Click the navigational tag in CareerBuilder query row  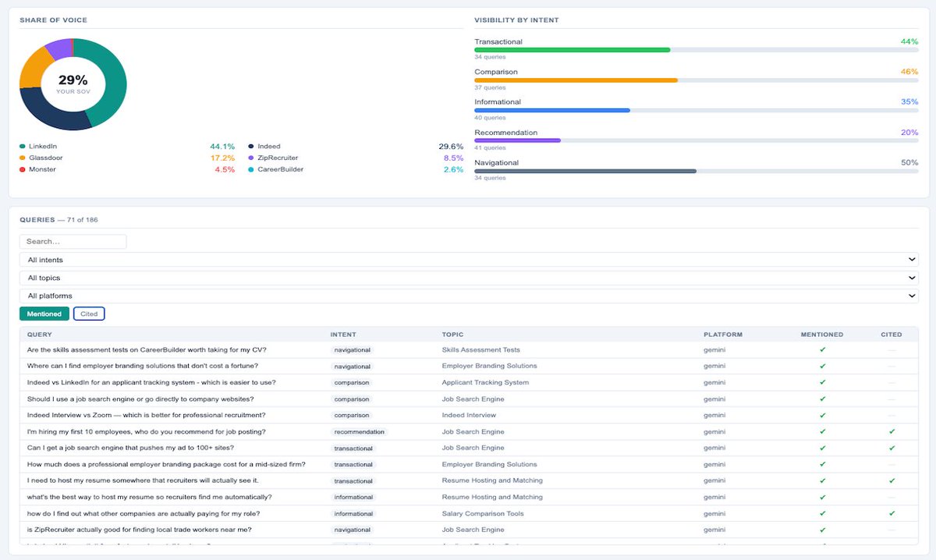click(353, 350)
